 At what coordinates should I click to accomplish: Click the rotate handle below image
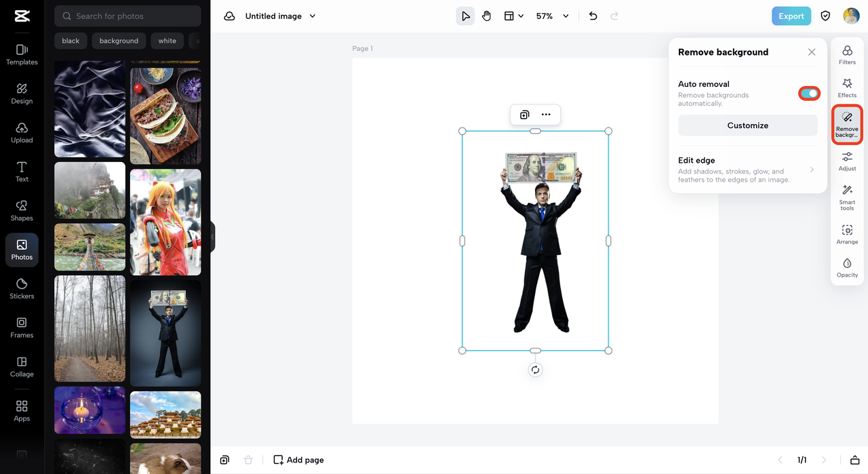pos(535,370)
